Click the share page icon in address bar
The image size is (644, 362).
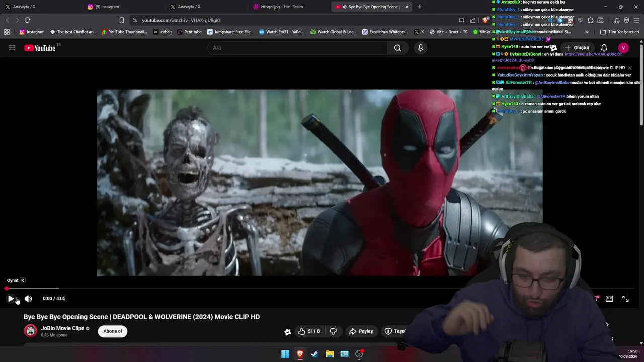[x=473, y=20]
